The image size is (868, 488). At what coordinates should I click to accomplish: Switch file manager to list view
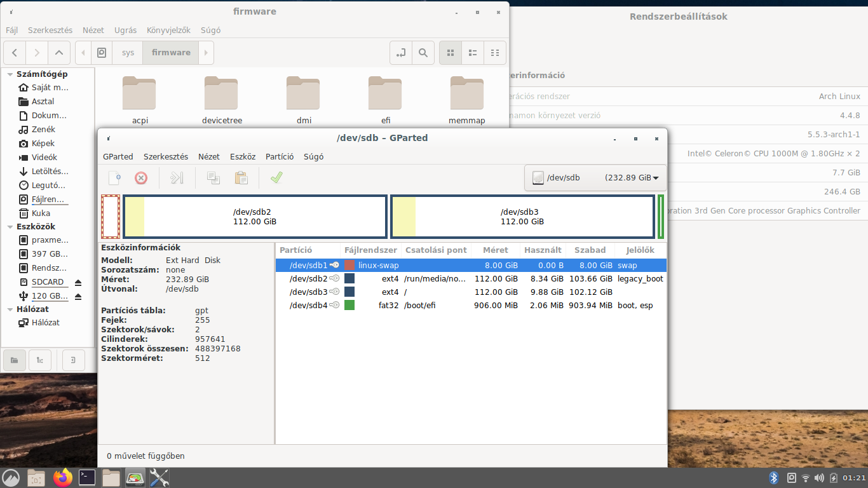pyautogui.click(x=473, y=53)
